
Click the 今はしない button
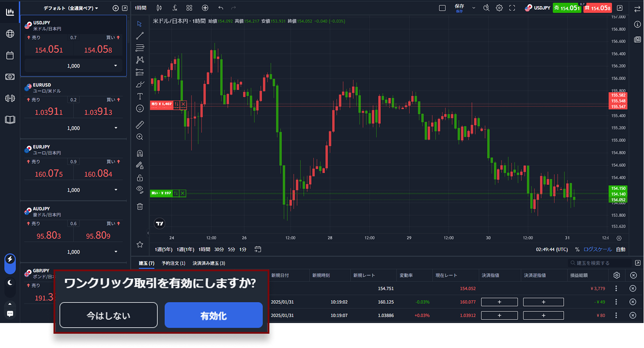pos(108,315)
